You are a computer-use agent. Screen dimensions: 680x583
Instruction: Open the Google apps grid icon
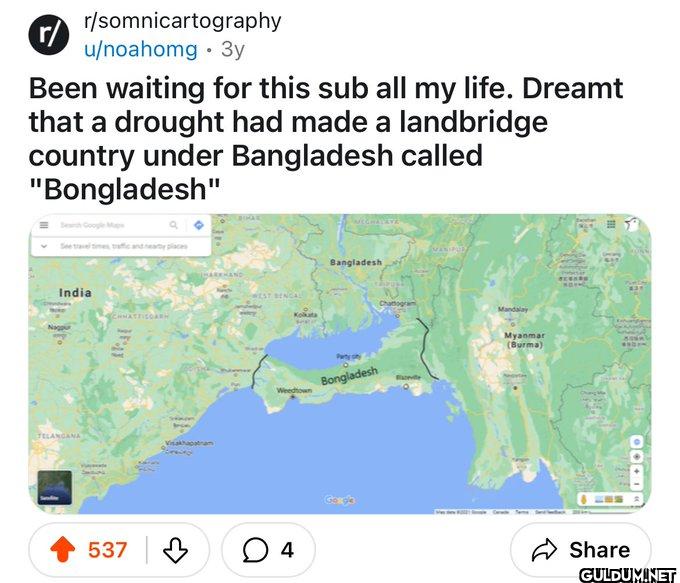tap(611, 224)
